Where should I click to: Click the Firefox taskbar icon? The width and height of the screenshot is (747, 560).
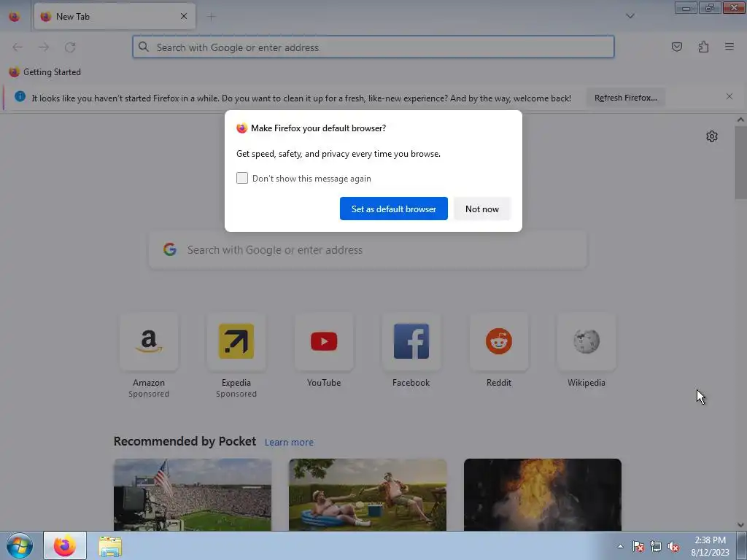coord(65,545)
